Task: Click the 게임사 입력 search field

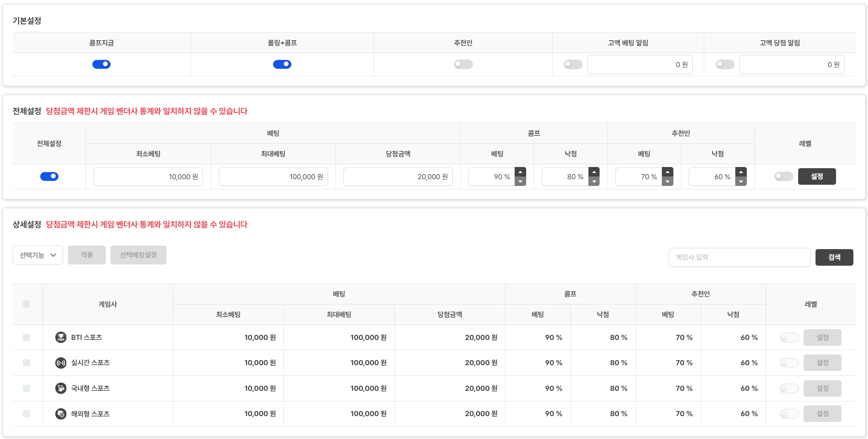Action: click(x=739, y=257)
